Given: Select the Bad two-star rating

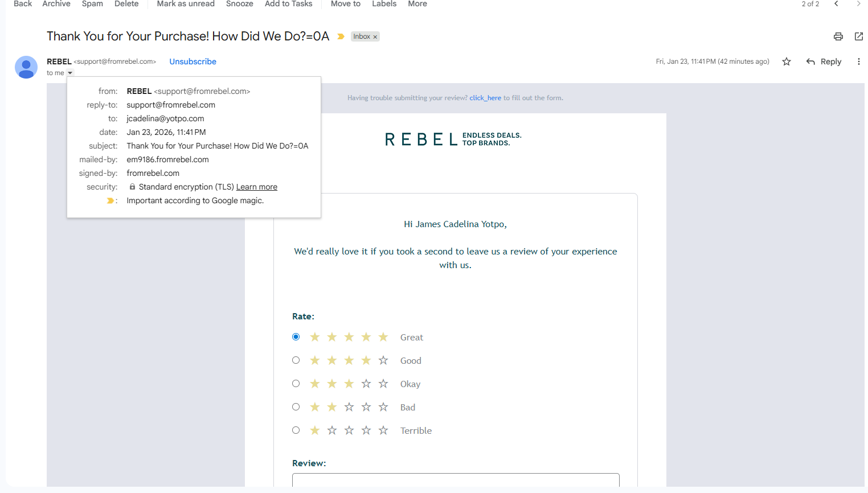Looking at the screenshot, I should tap(296, 407).
